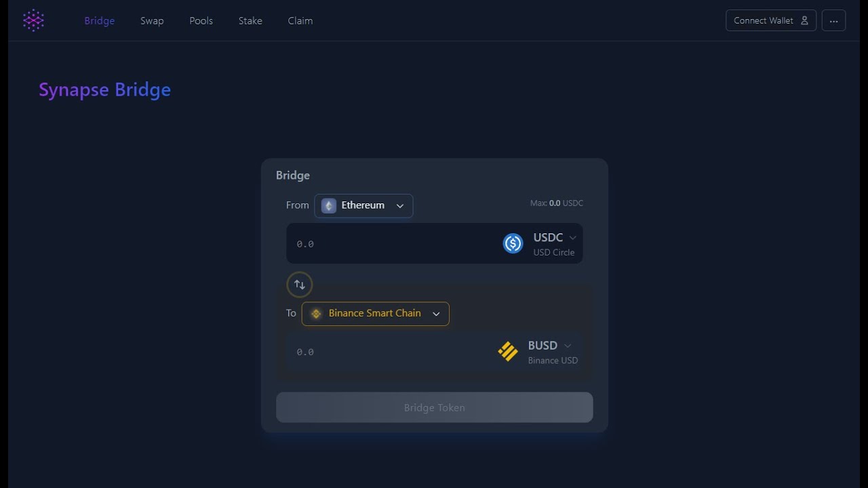The height and width of the screenshot is (488, 868).
Task: Click the USDC coin icon
Action: 513,243
